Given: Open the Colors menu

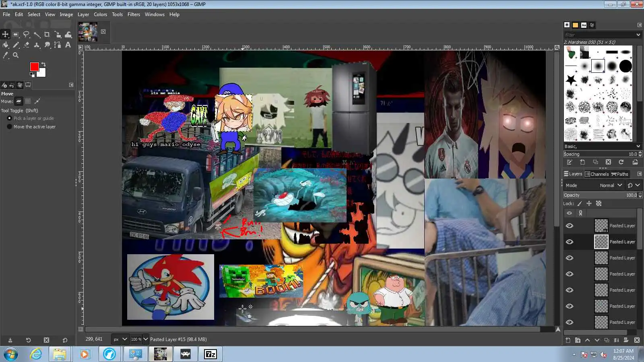Looking at the screenshot, I should click(x=100, y=14).
